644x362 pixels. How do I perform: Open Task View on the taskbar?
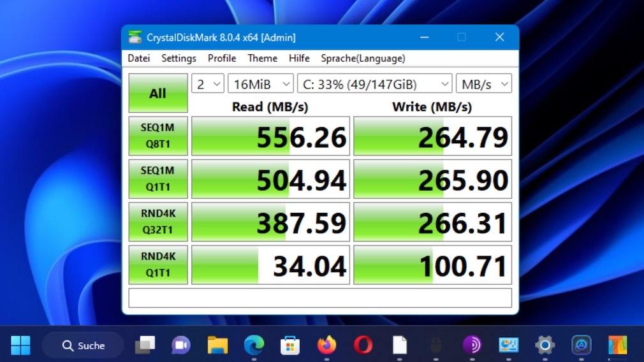[145, 345]
